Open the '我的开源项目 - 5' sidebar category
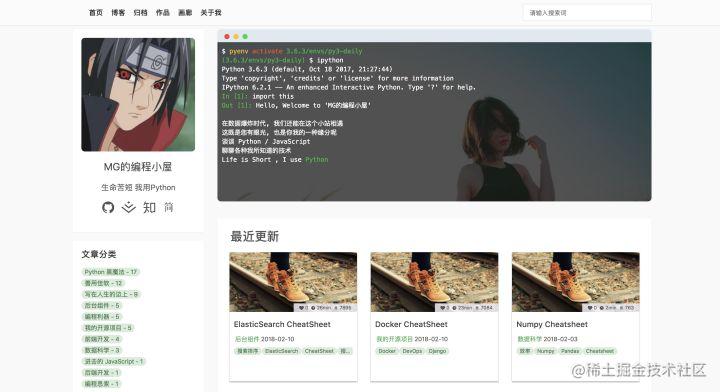The width and height of the screenshot is (720, 392). [x=108, y=328]
